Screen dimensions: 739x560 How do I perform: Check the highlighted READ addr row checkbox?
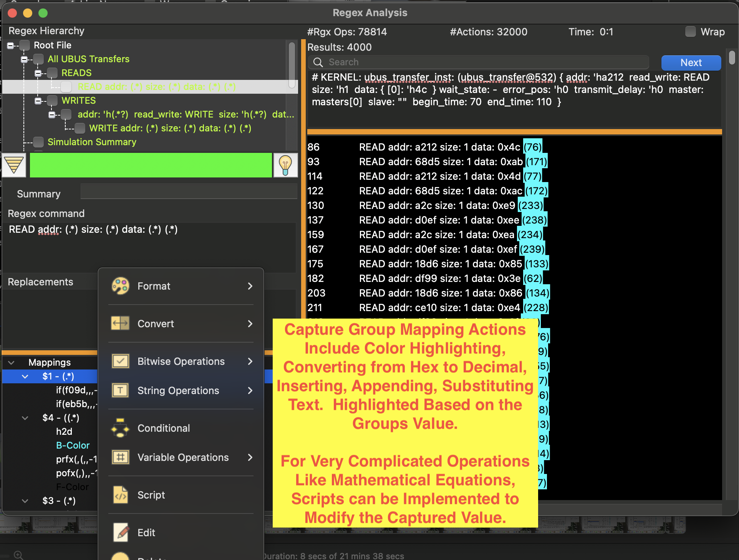(66, 87)
